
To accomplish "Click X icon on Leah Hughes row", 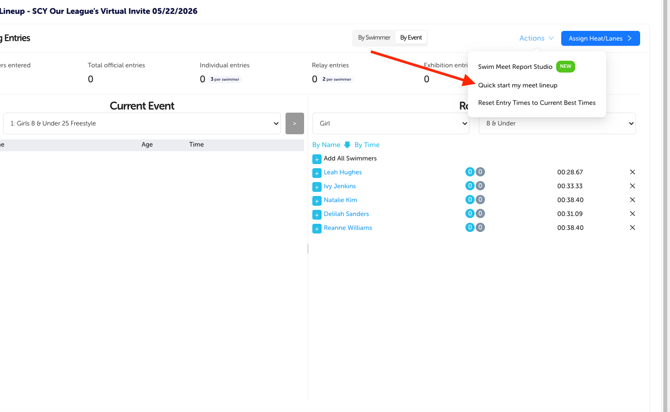I will pos(632,172).
